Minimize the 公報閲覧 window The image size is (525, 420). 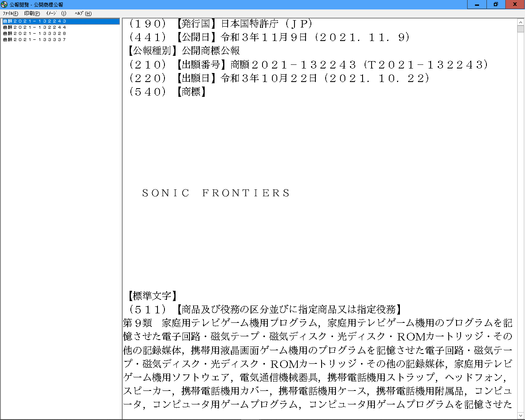click(x=477, y=5)
